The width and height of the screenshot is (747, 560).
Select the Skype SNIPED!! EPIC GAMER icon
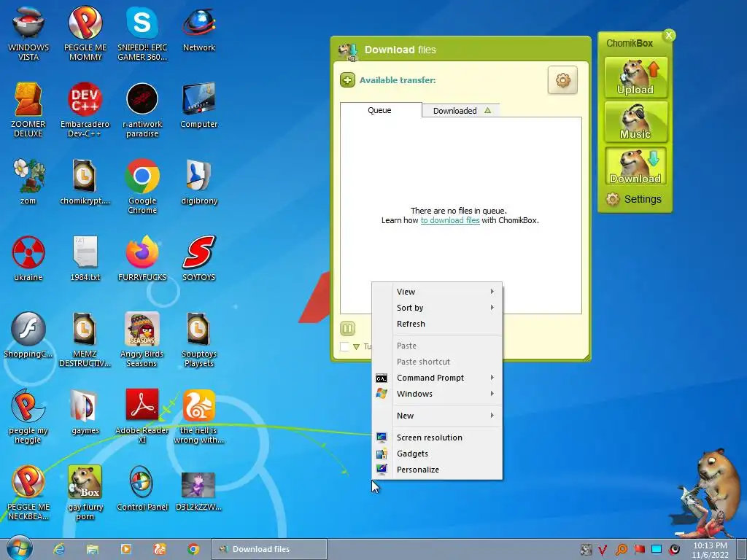click(142, 34)
